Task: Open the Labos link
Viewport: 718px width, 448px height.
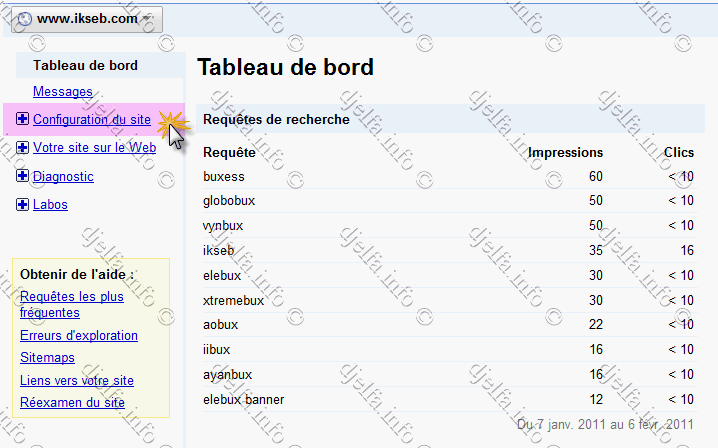Action: tap(50, 204)
